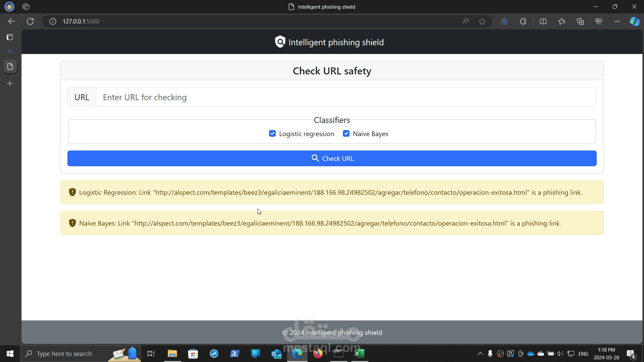View site information icon

point(53,21)
